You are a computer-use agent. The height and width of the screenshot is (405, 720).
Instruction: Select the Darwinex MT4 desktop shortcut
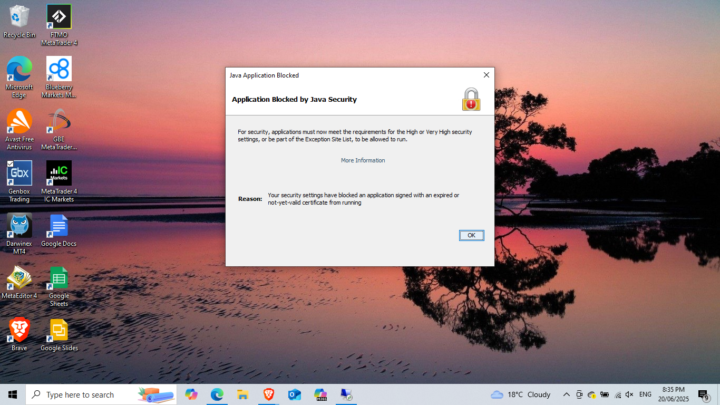coord(19,234)
